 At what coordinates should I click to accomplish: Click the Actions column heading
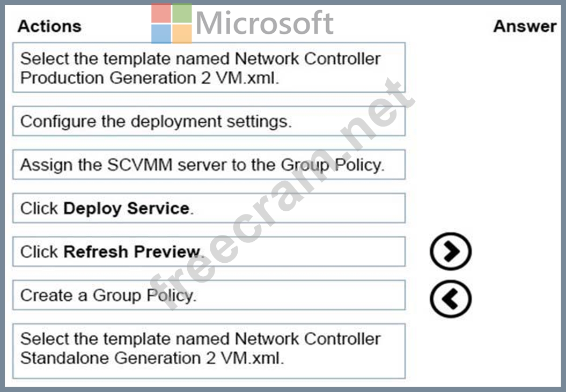[x=49, y=26]
